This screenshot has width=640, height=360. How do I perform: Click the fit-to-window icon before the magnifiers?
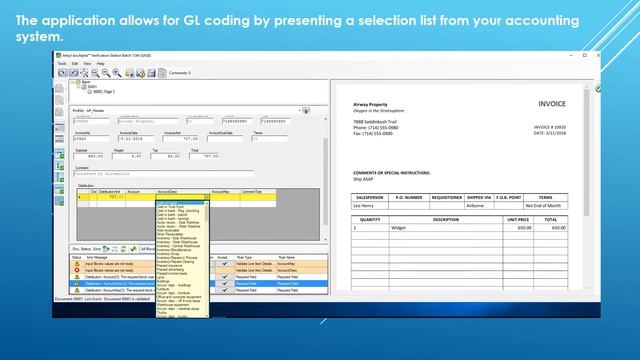[84, 73]
